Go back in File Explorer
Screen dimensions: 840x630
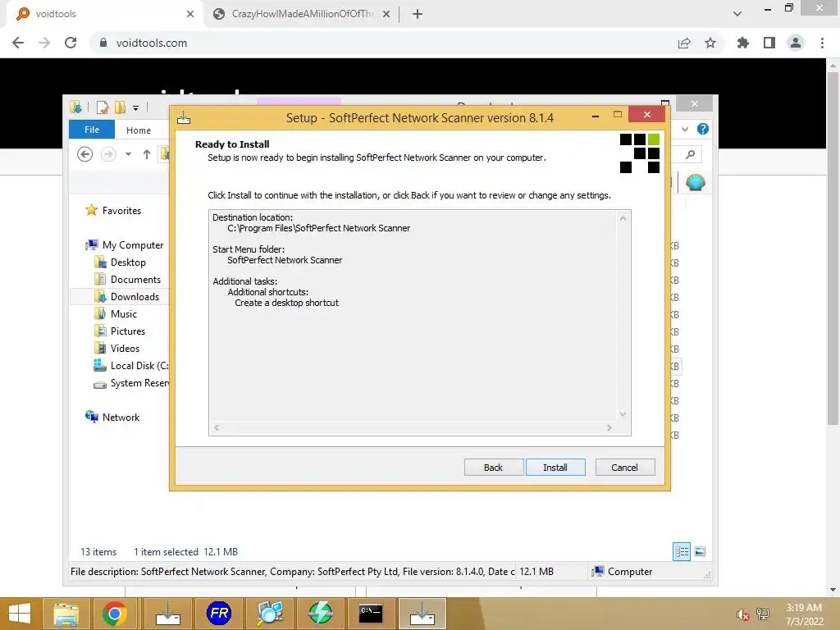[x=84, y=154]
